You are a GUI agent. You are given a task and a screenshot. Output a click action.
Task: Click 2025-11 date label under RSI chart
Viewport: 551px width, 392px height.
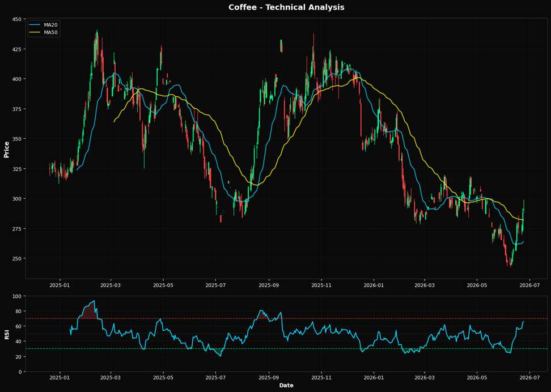(x=321, y=378)
